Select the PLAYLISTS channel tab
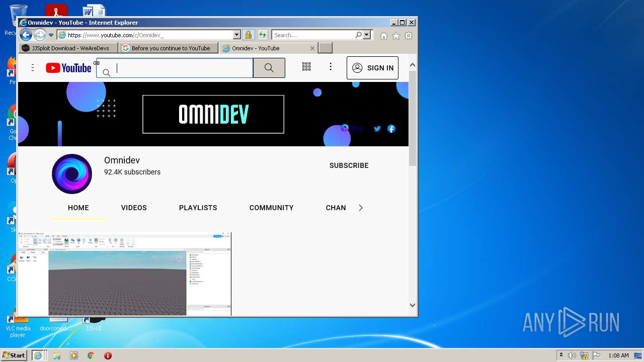Image resolution: width=644 pixels, height=362 pixels. click(x=198, y=208)
